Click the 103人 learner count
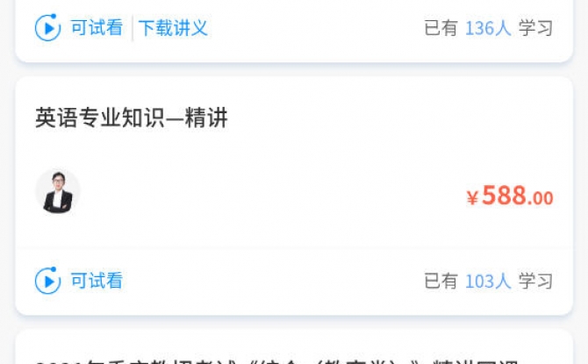588x364 pixels. 488,282
